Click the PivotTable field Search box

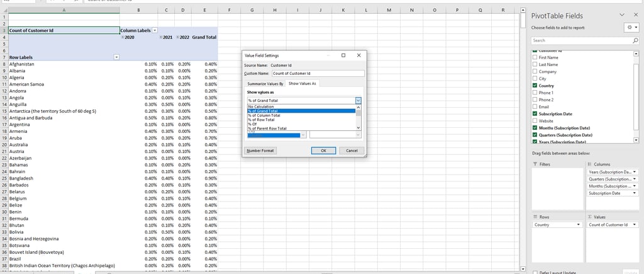tap(581, 40)
